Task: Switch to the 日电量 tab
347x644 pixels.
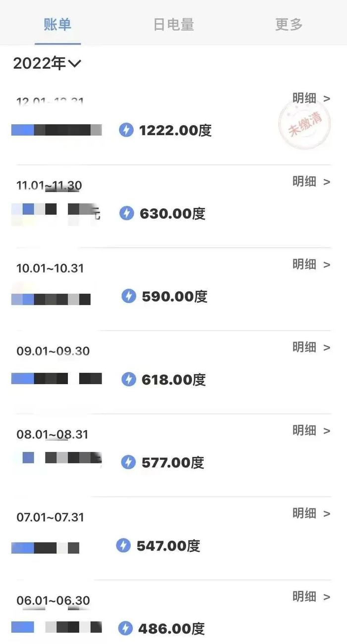Action: 173,25
